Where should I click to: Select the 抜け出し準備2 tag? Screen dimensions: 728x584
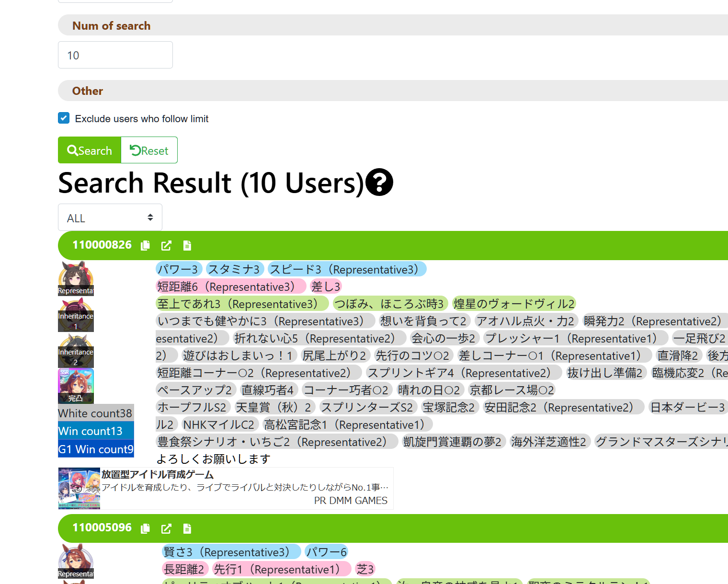point(605,373)
